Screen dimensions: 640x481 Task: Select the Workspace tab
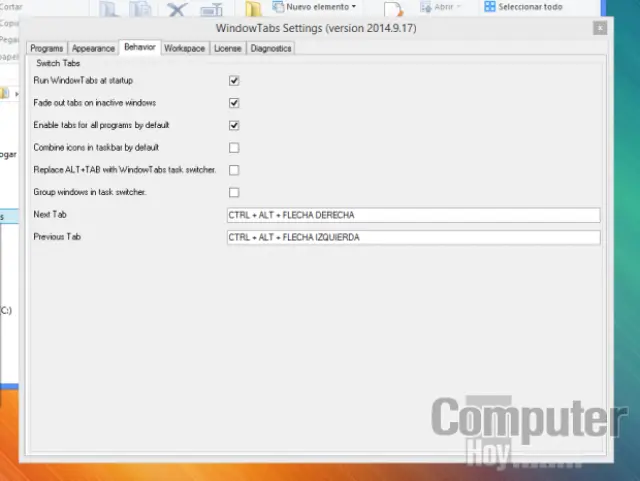coord(184,48)
